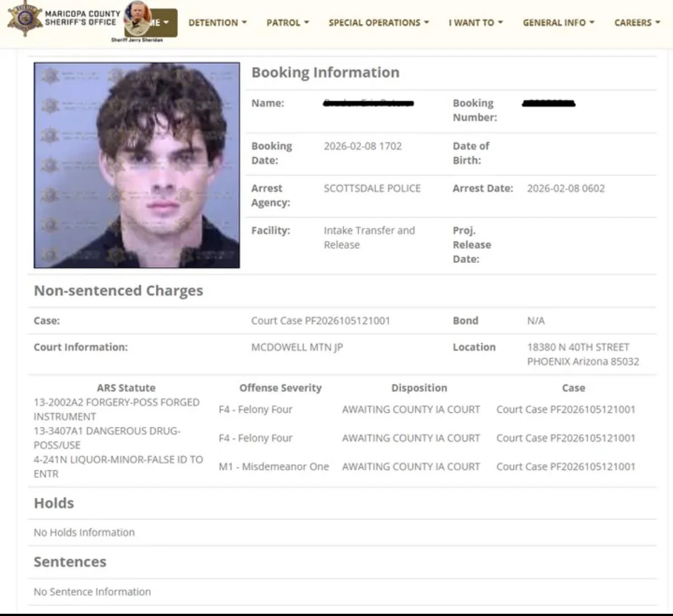The height and width of the screenshot is (616, 673).
Task: Open the Special Operations menu
Action: (x=379, y=23)
